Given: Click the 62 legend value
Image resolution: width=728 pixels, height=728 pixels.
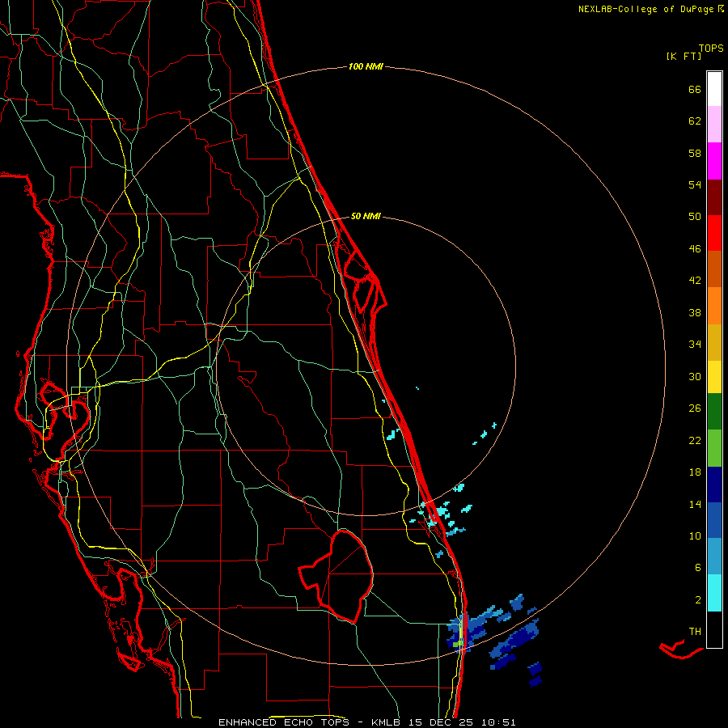Looking at the screenshot, I should pos(695,121).
